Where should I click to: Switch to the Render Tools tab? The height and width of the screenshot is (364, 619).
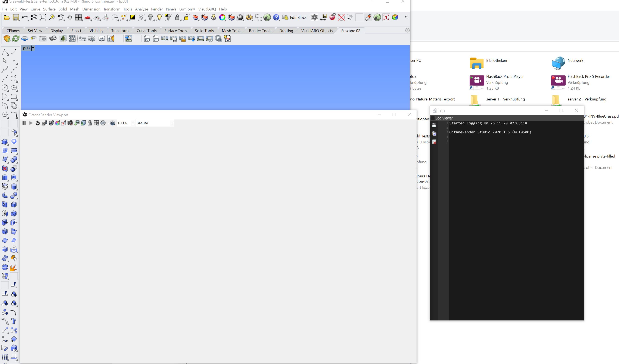[x=260, y=31]
